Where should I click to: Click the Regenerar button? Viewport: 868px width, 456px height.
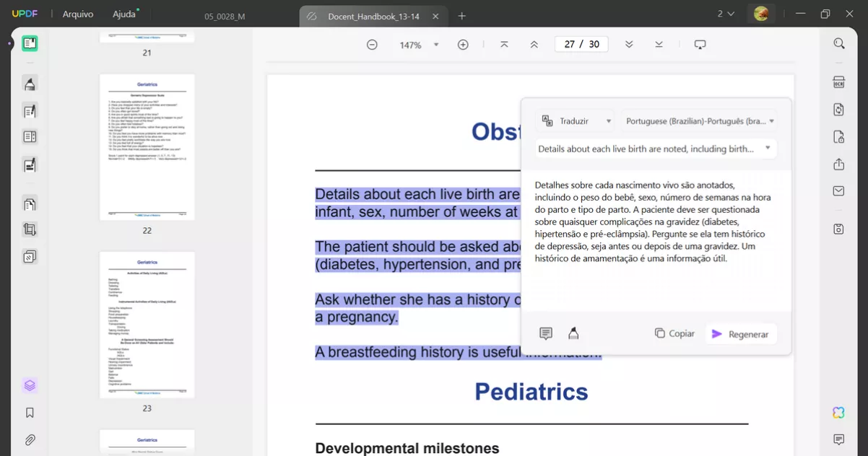[x=741, y=334]
